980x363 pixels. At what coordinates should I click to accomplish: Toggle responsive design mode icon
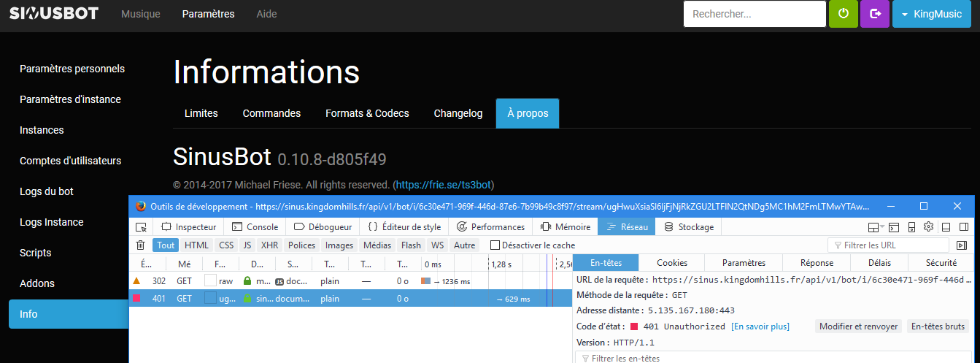(911, 227)
